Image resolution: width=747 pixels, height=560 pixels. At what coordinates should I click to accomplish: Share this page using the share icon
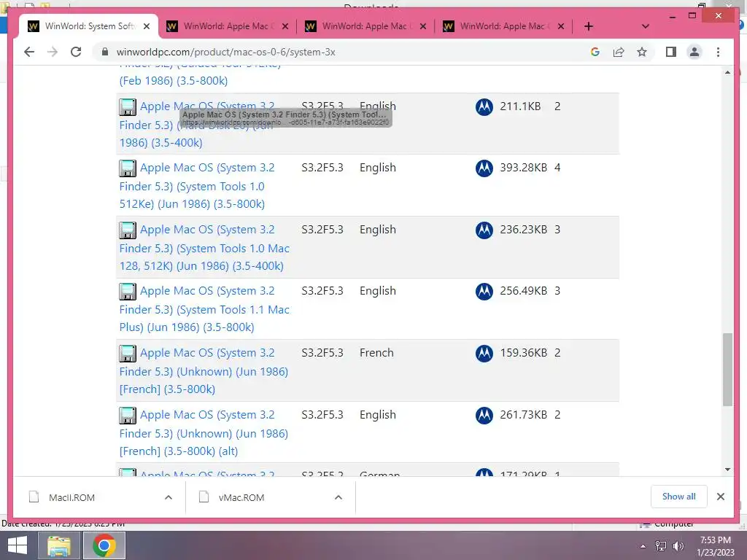pyautogui.click(x=619, y=52)
